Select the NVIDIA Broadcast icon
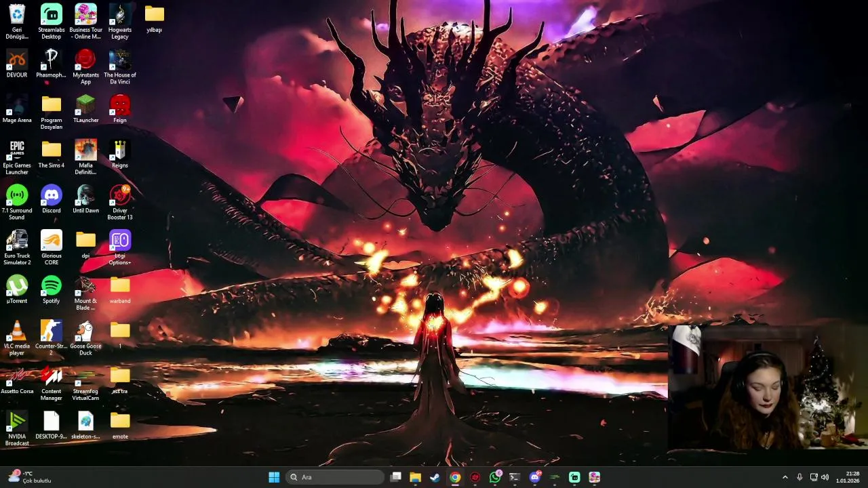868x488 pixels. [x=17, y=428]
